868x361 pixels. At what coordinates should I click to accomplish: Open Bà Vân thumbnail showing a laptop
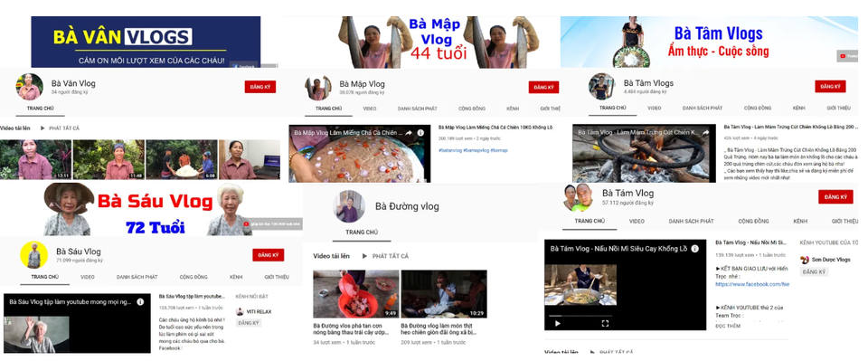click(250, 159)
